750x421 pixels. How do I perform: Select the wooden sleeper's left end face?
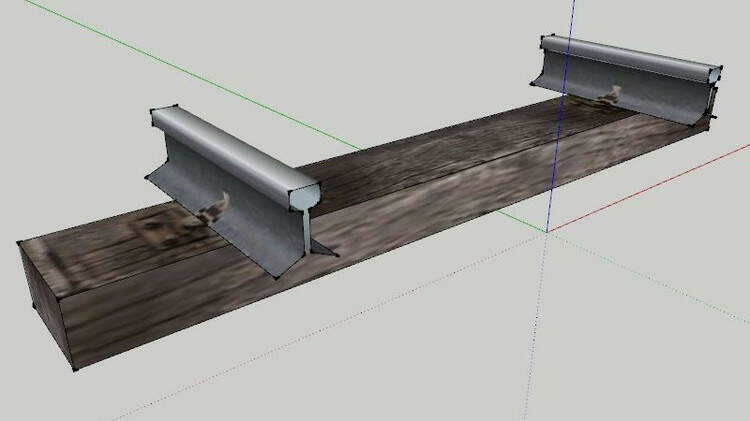coord(46,304)
